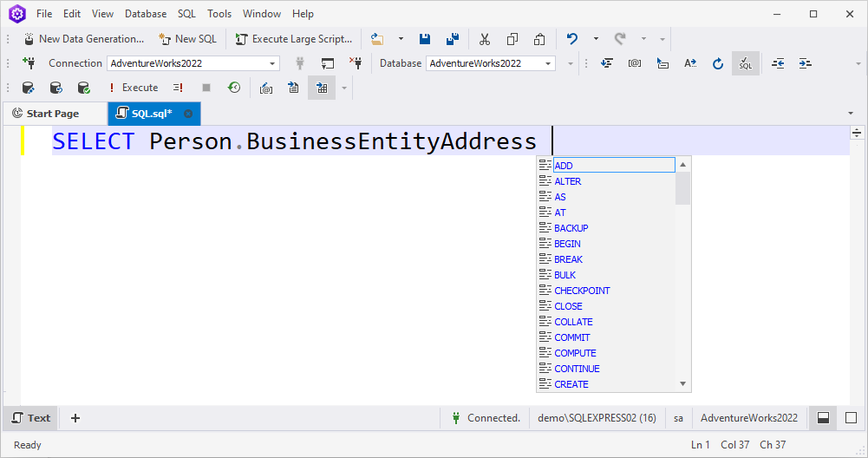Click the connection properties window icon
Screen dimensions: 868x458
[328, 63]
